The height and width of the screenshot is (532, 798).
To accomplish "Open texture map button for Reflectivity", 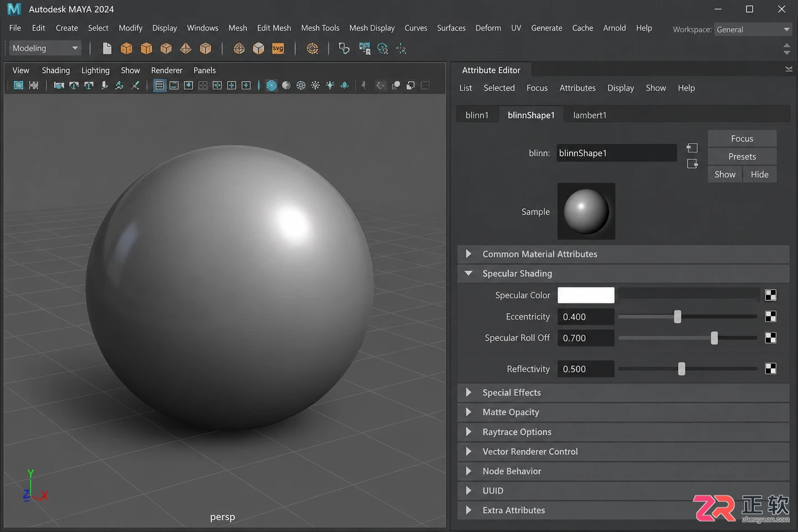I will pyautogui.click(x=770, y=369).
